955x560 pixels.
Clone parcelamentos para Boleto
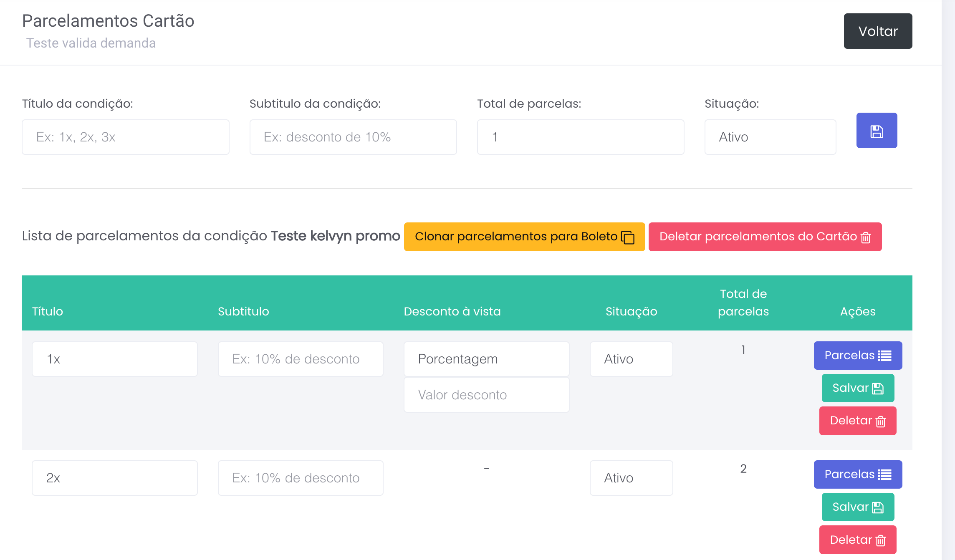point(524,237)
